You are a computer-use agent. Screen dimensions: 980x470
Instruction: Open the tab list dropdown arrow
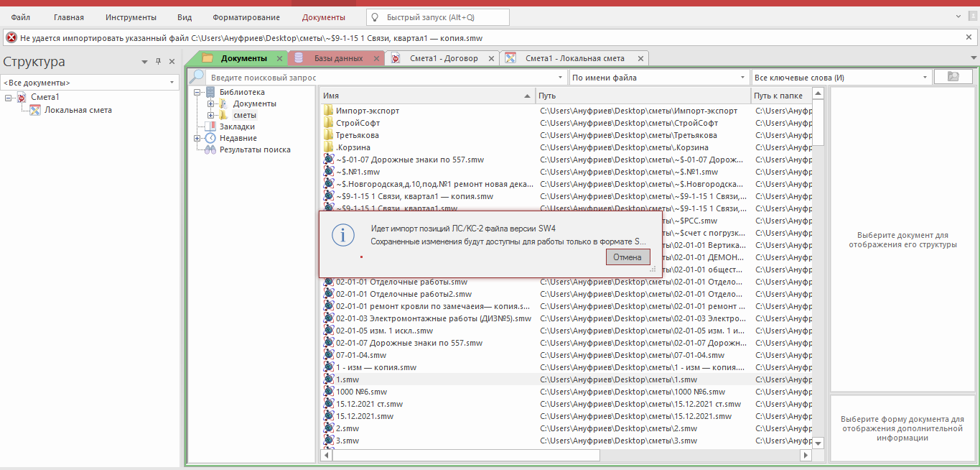(973, 58)
